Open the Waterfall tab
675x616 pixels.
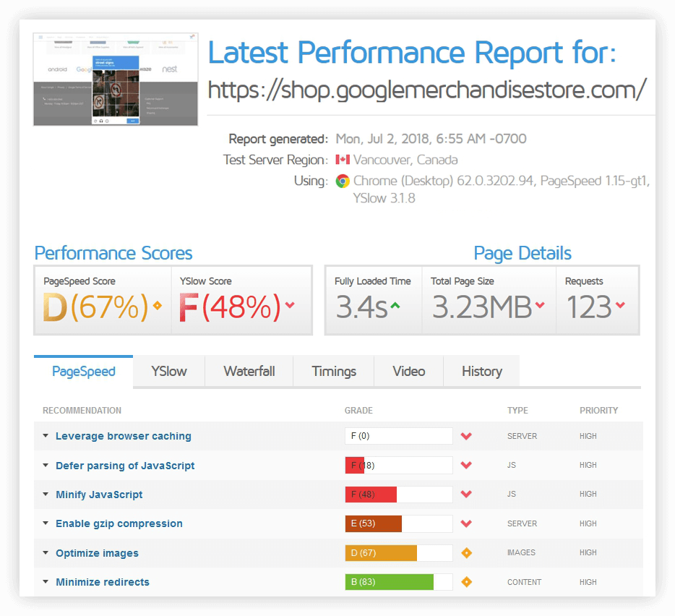(x=249, y=372)
